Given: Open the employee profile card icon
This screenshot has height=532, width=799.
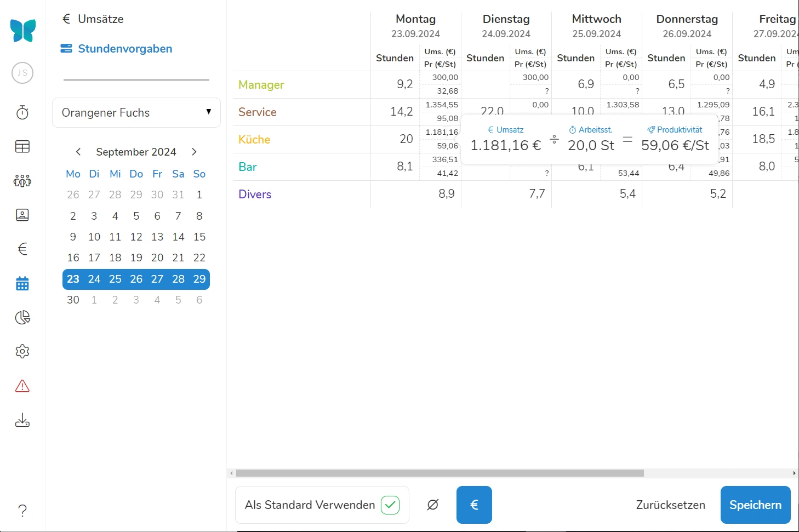Looking at the screenshot, I should click(x=22, y=215).
